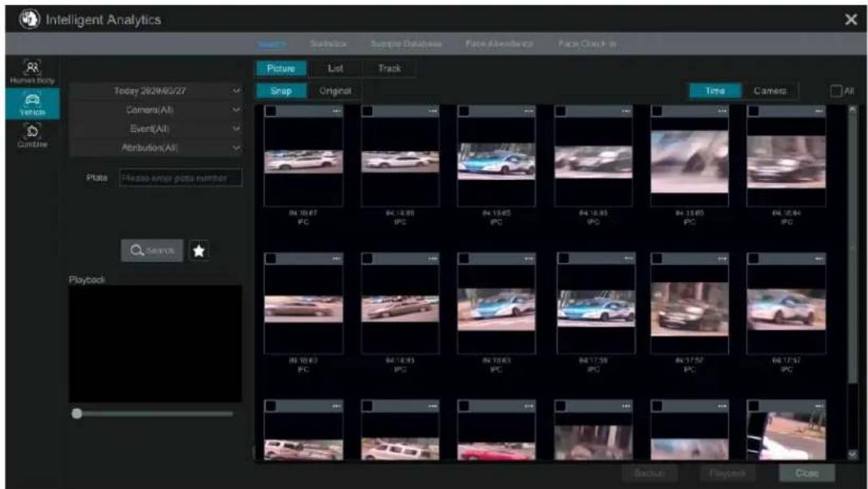The image size is (868, 489).
Task: Check the second row, fourth snapshot checkbox
Action: (x=563, y=259)
